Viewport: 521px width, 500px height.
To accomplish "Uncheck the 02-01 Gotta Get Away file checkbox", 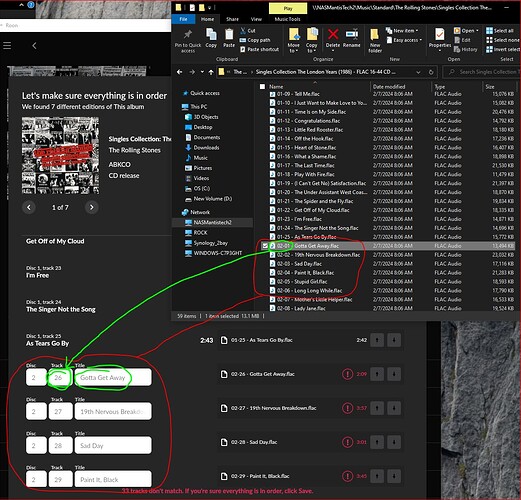I will 265,246.
